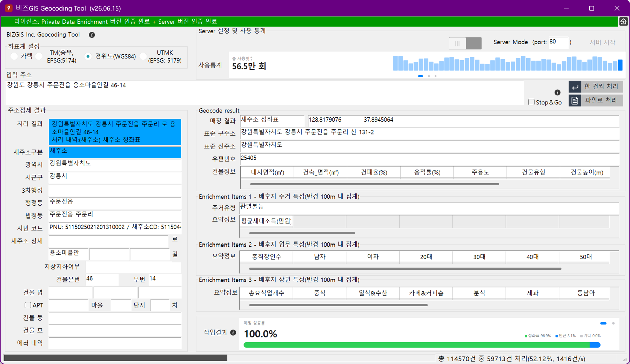Click the 주거유형 field 판별불능

[x=429, y=207]
